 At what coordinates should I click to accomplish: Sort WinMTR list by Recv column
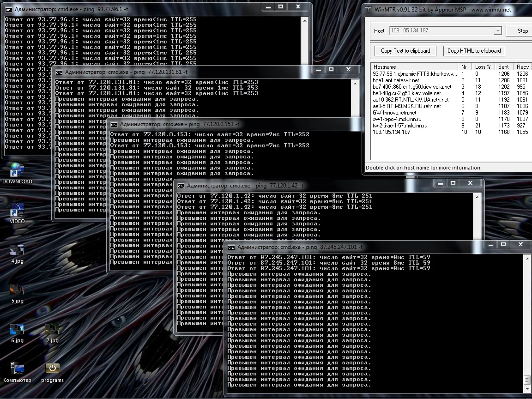pos(522,67)
